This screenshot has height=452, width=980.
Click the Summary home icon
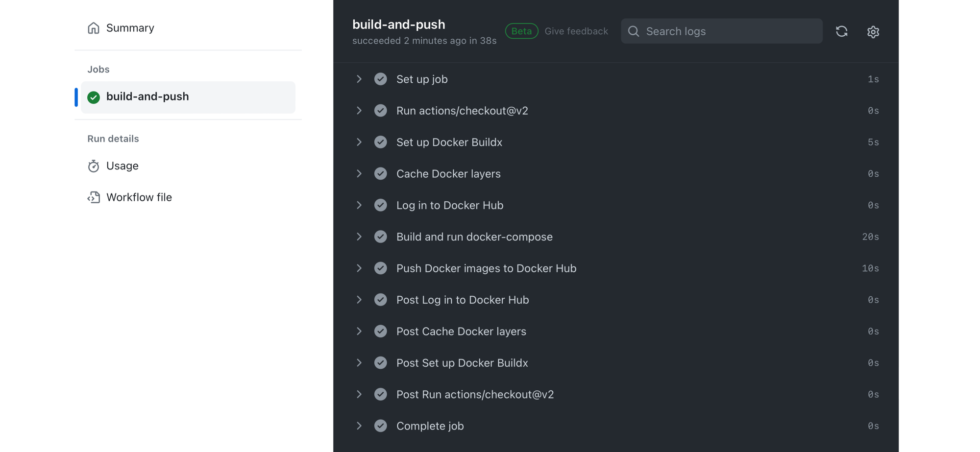tap(94, 28)
